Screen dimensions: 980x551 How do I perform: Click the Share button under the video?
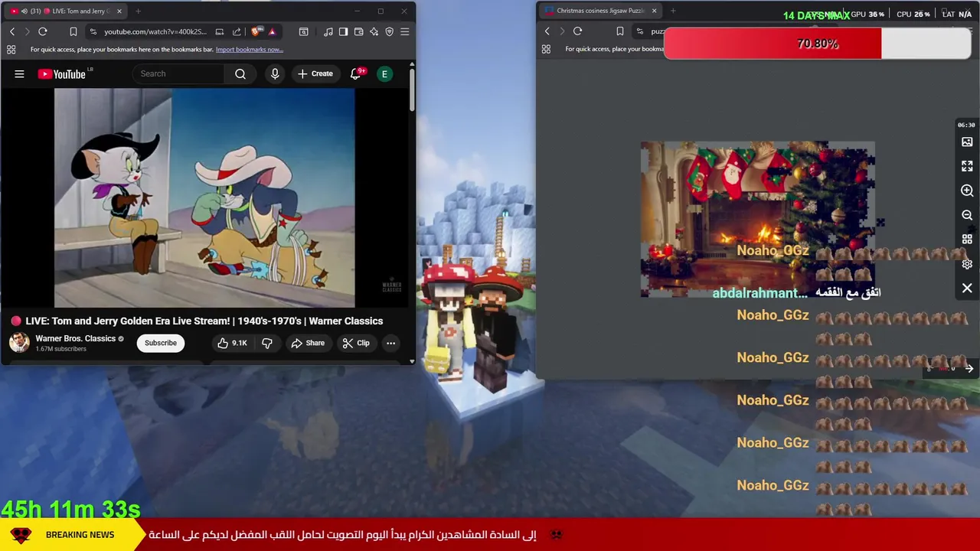coord(308,343)
